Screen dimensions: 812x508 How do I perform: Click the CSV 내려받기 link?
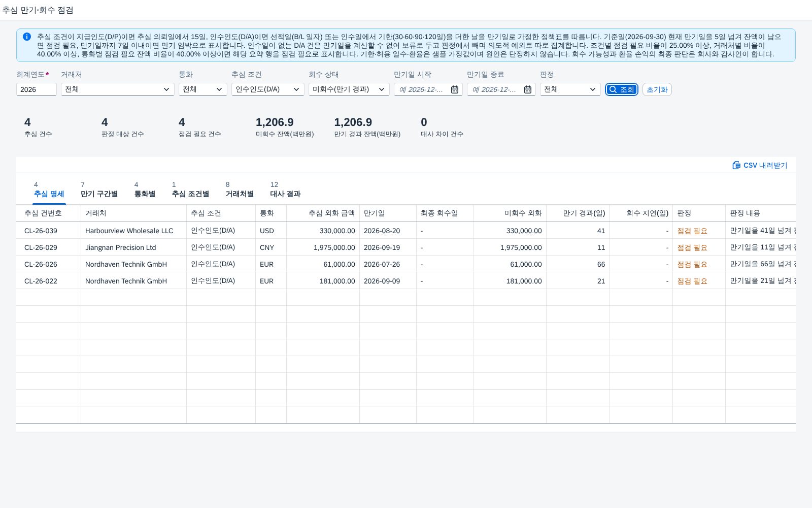[760, 165]
